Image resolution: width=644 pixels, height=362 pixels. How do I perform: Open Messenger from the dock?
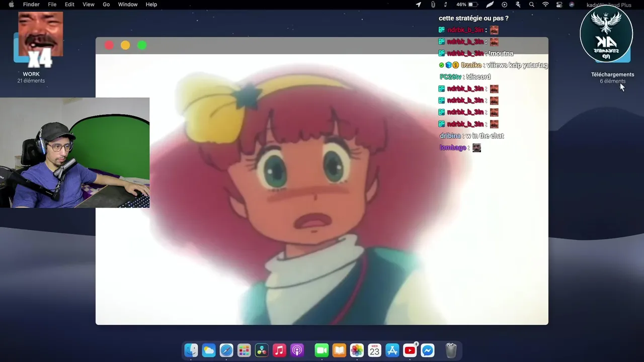click(x=427, y=350)
